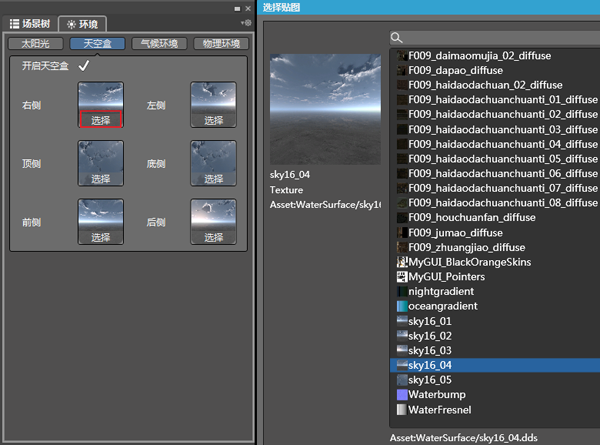Open the 太阳光 section
Image resolution: width=600 pixels, height=445 pixels.
click(x=36, y=44)
